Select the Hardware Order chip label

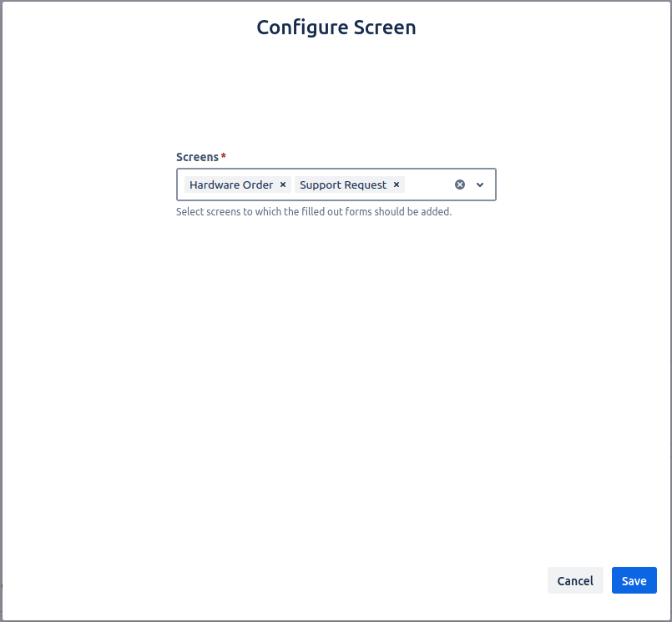click(231, 185)
